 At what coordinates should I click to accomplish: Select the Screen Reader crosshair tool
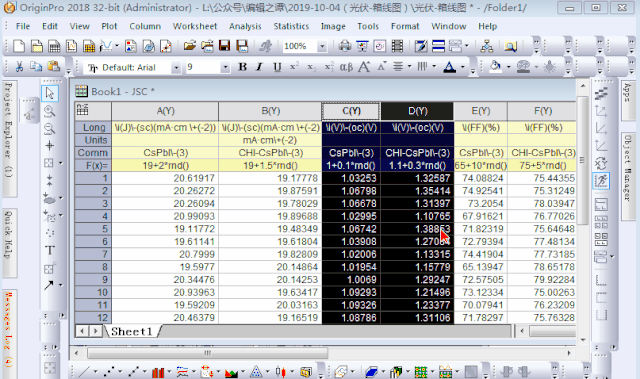49,146
